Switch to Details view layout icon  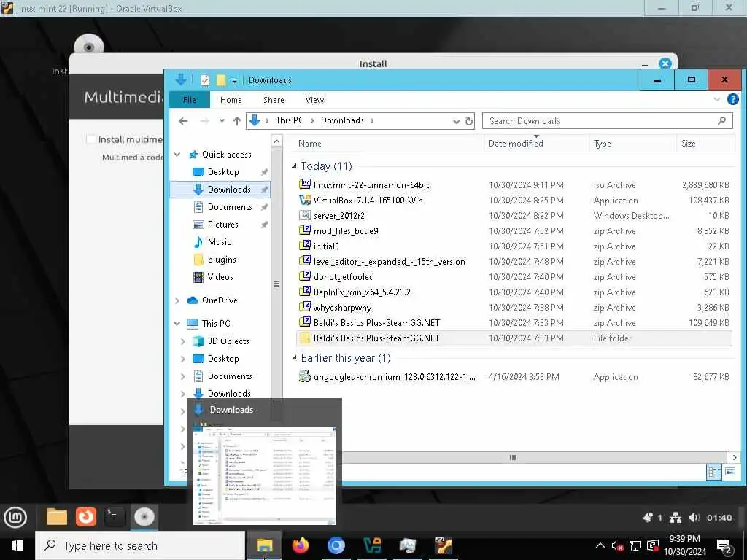714,472
